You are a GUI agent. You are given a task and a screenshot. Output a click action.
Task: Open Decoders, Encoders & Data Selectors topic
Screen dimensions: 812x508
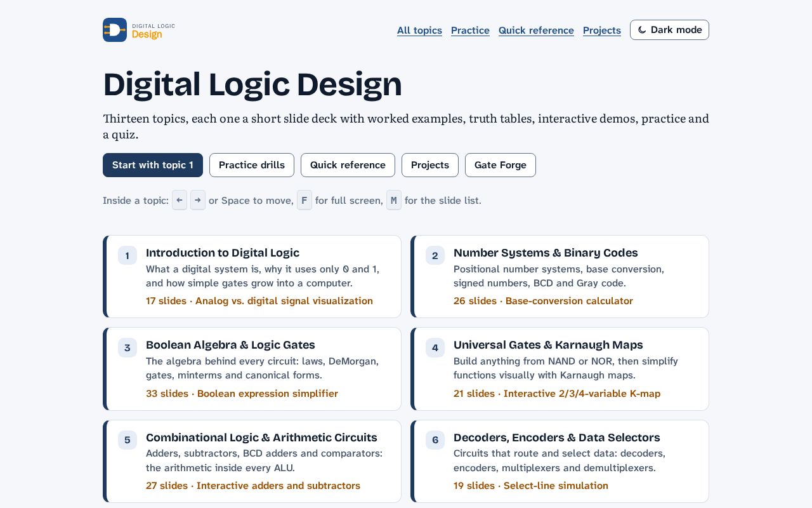(560, 461)
